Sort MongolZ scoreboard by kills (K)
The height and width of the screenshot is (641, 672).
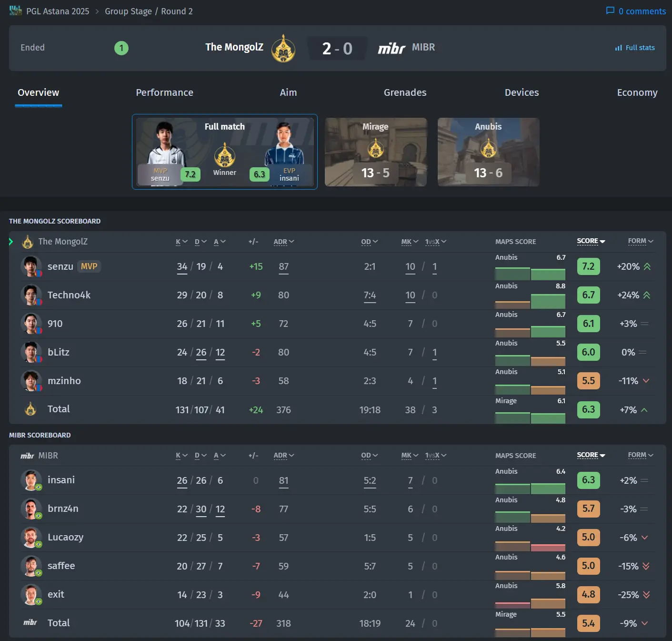point(182,242)
